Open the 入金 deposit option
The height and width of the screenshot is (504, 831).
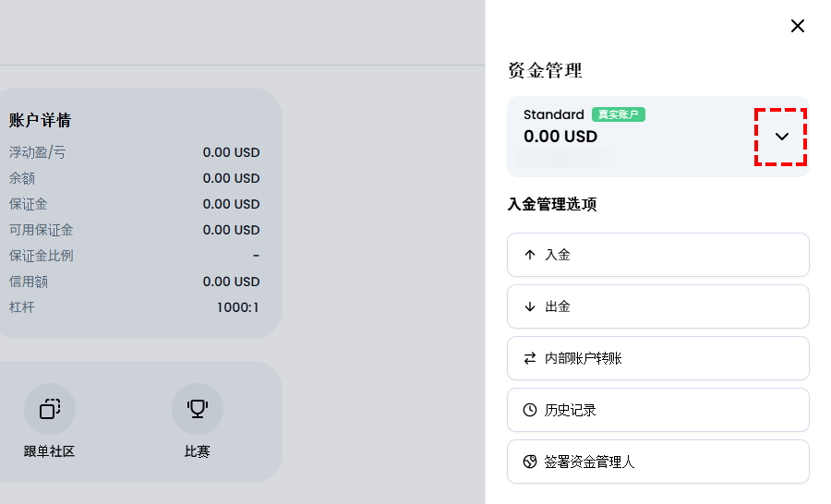click(x=657, y=255)
